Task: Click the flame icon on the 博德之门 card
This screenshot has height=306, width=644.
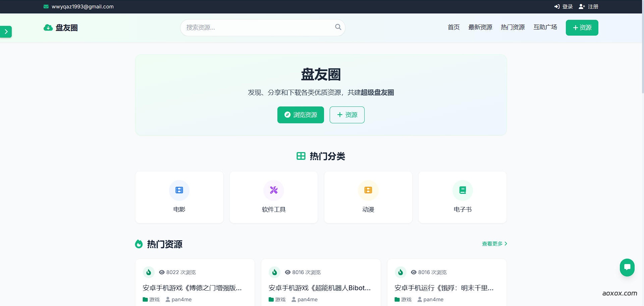Action: click(149, 272)
